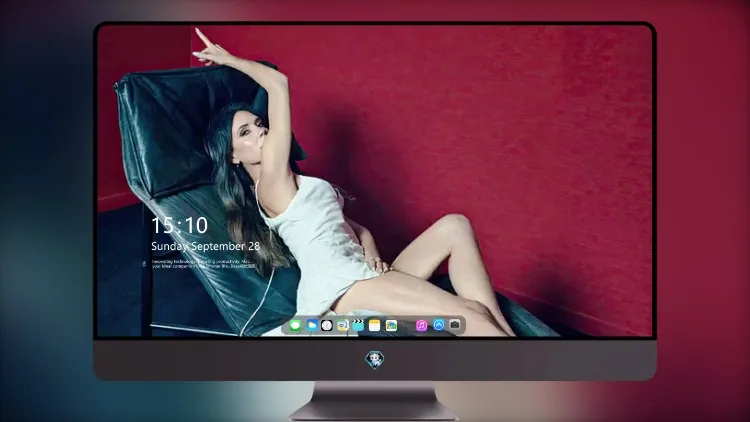
Task: Open the Maps app icon in dock
Action: 343,326
